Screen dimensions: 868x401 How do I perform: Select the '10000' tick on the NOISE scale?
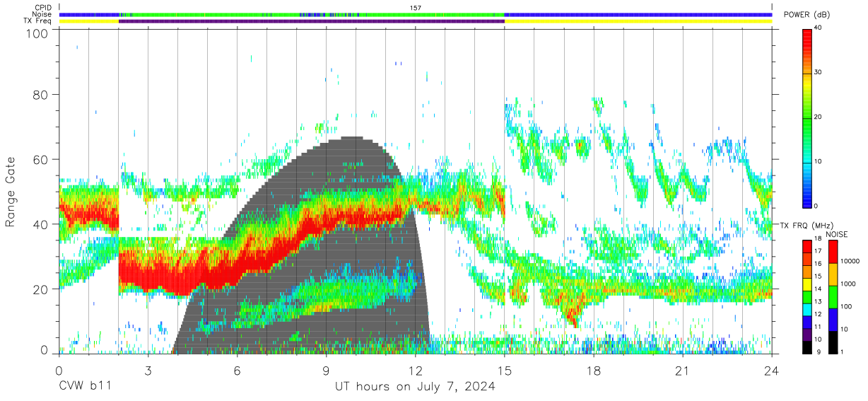(850, 261)
